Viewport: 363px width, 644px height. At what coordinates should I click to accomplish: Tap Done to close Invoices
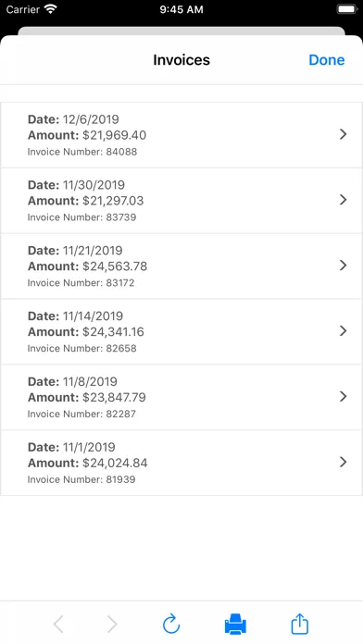pos(326,60)
